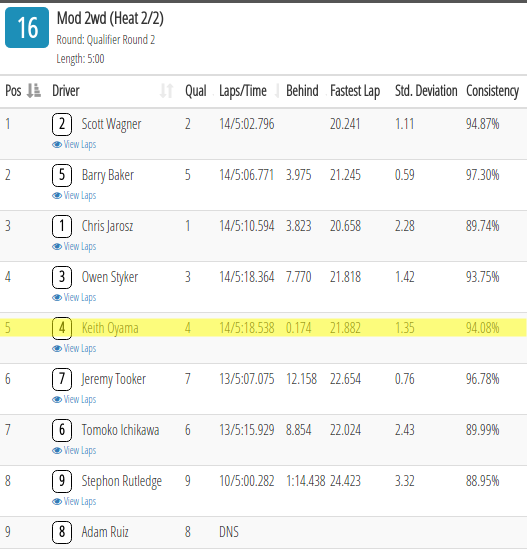Screen dimensions: 527x555
Task: Click car number 1 badge for Chris Jarosz
Action: tap(62, 226)
